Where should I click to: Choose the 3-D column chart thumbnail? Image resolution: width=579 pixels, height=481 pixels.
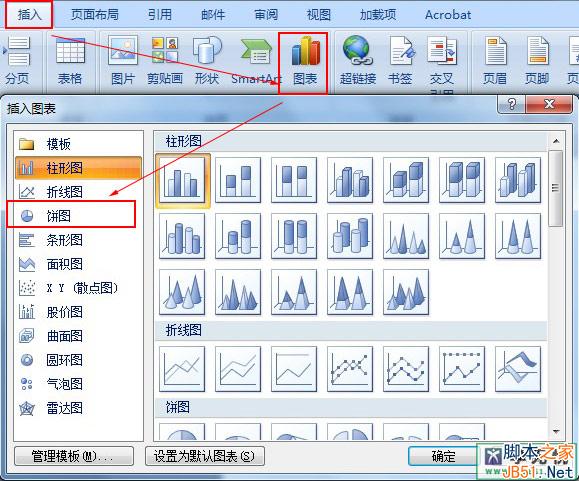[518, 180]
